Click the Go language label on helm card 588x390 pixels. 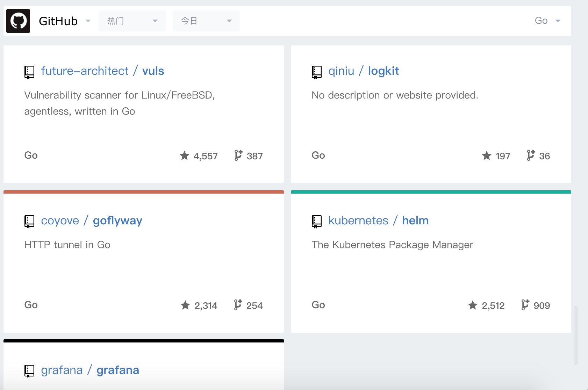tap(318, 305)
